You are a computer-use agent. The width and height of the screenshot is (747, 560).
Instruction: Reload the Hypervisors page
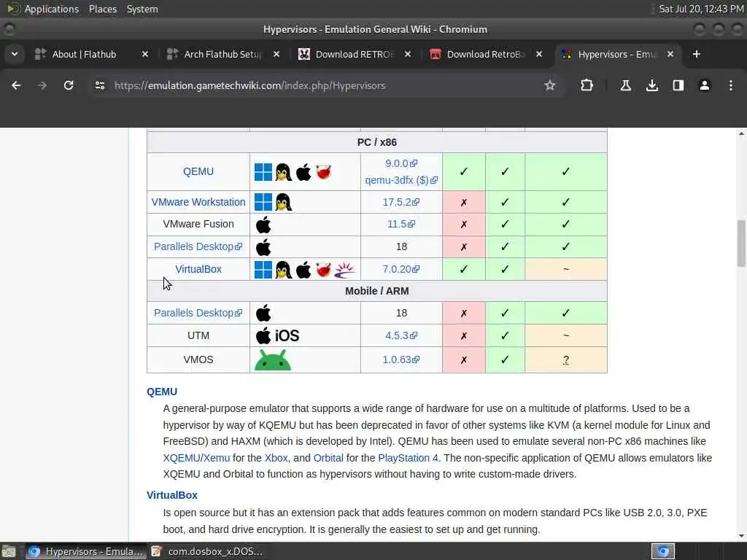(x=69, y=85)
